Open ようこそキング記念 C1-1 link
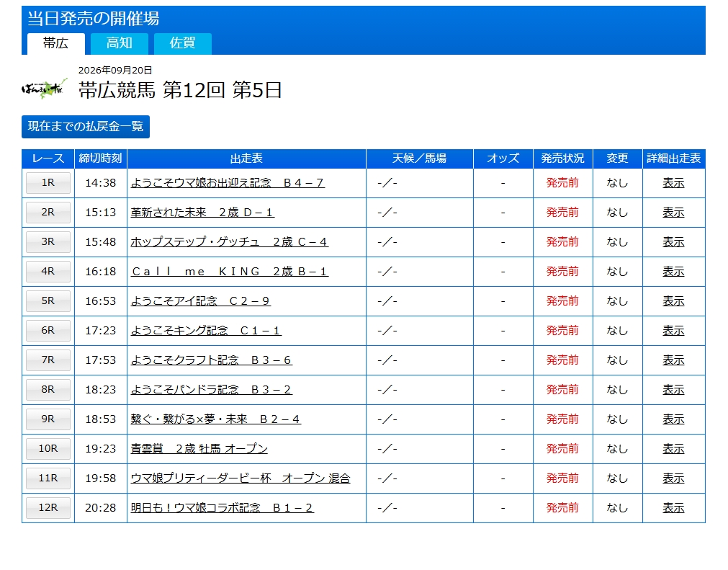This screenshot has height=570, width=728. click(206, 330)
